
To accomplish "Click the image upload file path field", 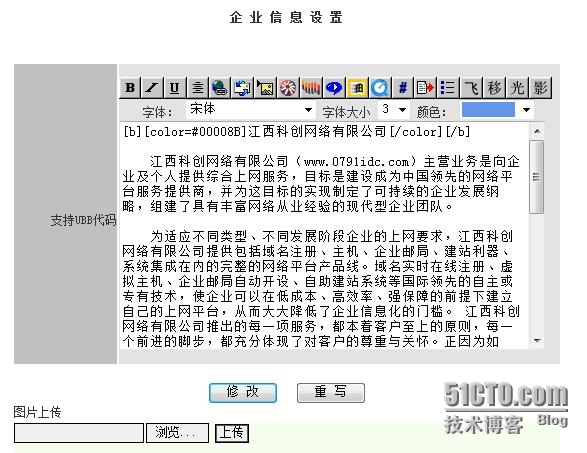I will (x=79, y=433).
